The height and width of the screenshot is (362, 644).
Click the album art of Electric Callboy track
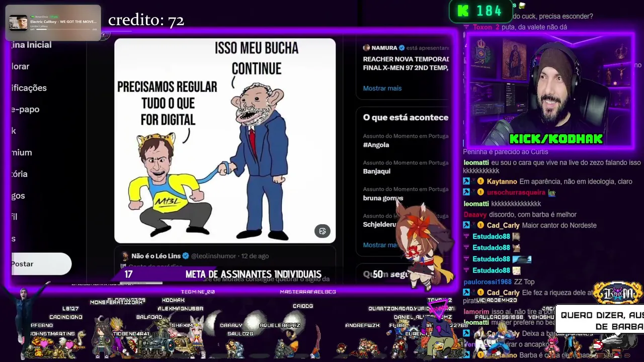coord(19,23)
